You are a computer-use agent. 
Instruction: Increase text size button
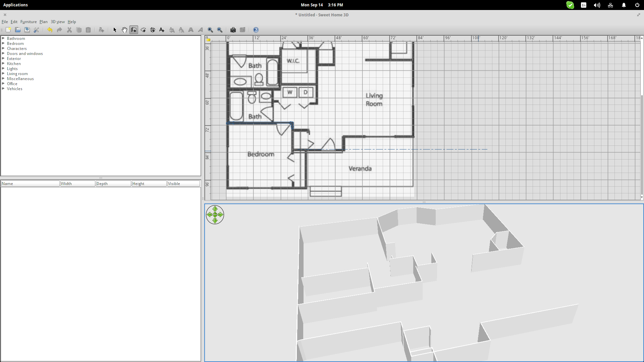172,30
